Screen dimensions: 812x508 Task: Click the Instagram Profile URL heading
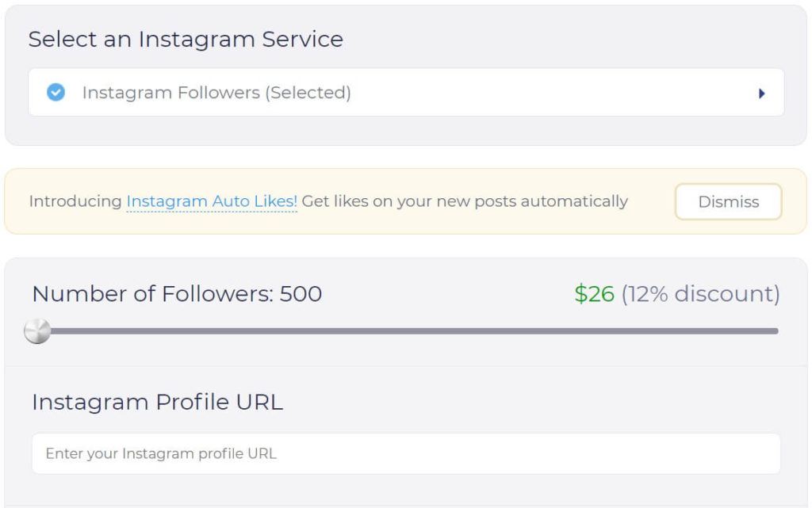(x=158, y=402)
